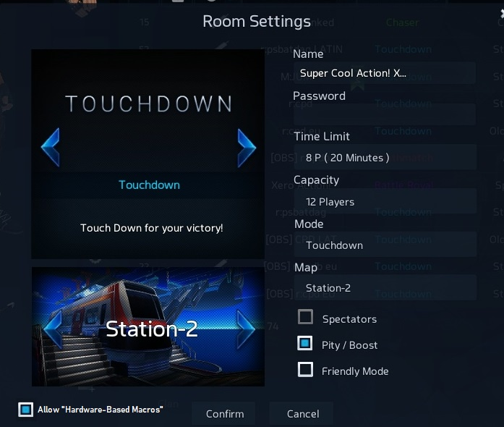Click the left arrow on Station-2 map preview

click(x=53, y=329)
